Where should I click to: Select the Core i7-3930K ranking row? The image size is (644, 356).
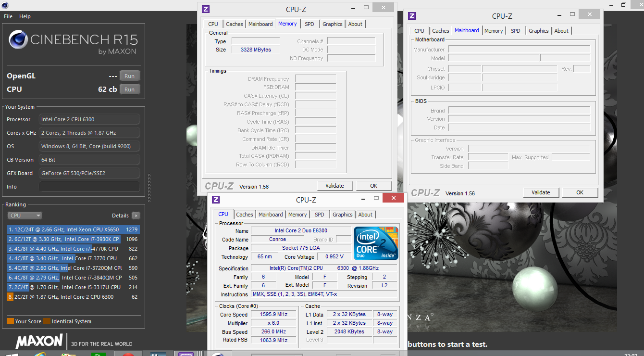tap(73, 239)
